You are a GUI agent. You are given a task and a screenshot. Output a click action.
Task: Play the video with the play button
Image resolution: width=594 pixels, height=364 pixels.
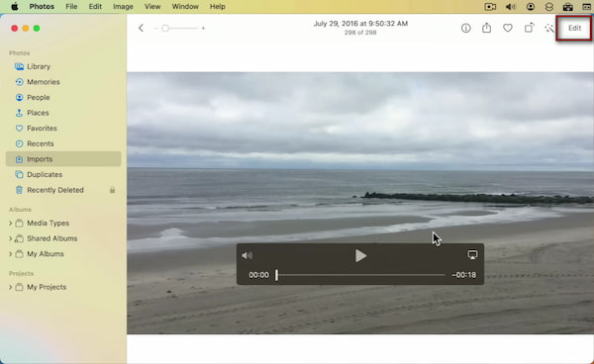pyautogui.click(x=360, y=256)
